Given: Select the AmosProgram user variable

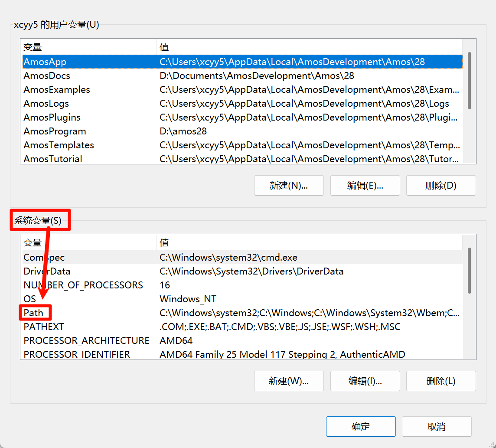Looking at the screenshot, I should pos(55,131).
